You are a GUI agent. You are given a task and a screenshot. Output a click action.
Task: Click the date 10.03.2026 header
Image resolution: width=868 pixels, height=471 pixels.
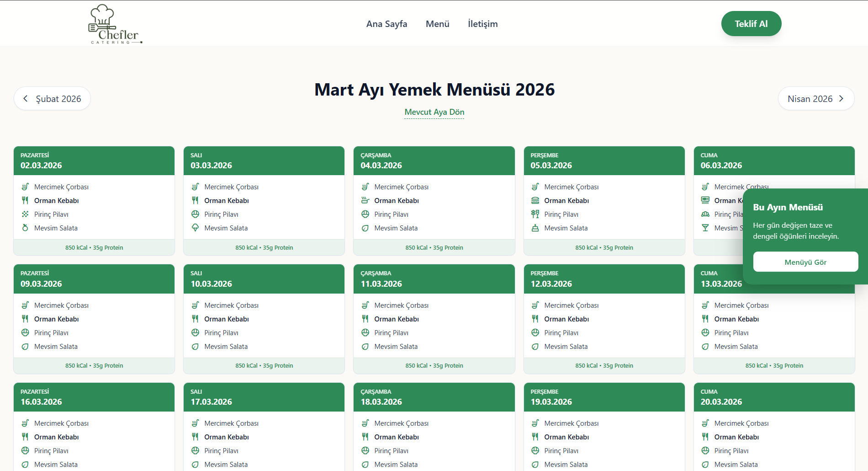[264, 279]
